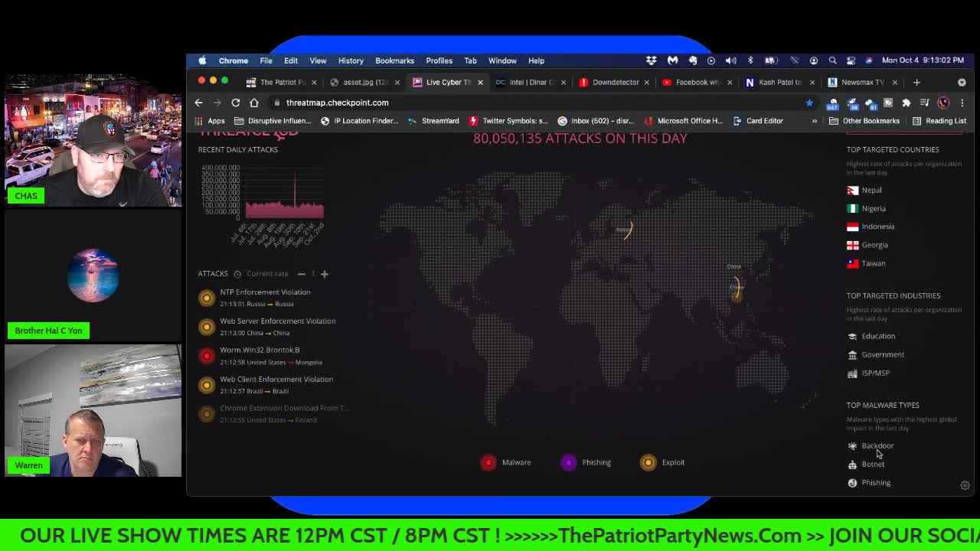Increase attack rate with plus
980x551 pixels.
pyautogui.click(x=324, y=274)
